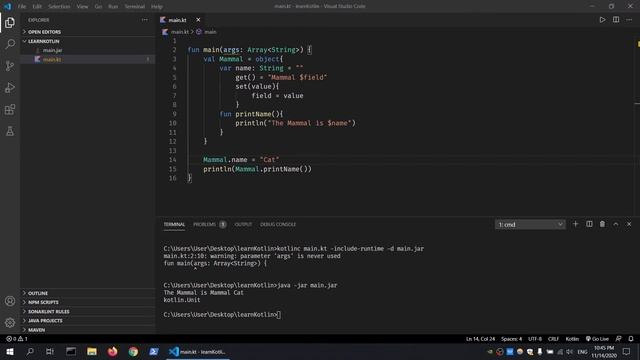
Task: Open the Help menu
Action: [157, 7]
